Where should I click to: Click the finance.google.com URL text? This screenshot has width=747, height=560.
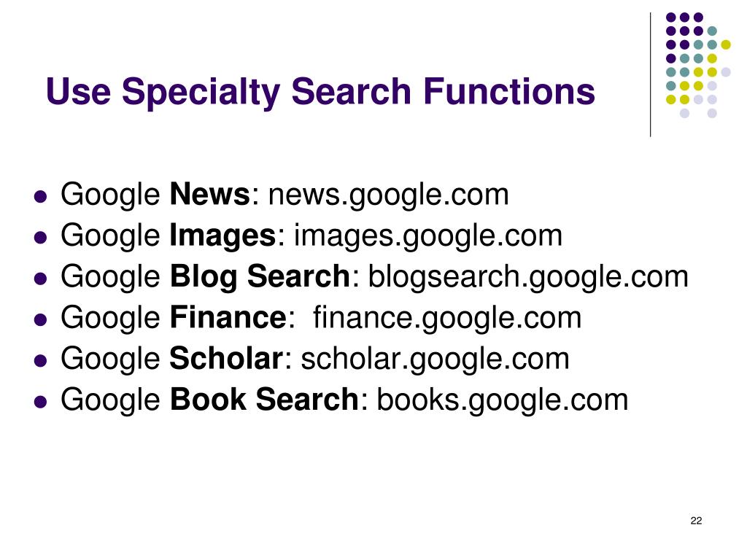tap(447, 318)
